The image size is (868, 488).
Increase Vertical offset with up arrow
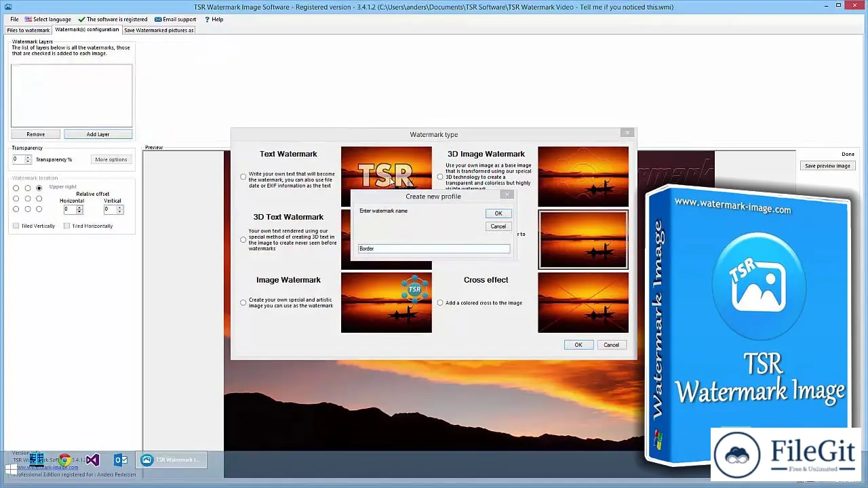(x=119, y=207)
